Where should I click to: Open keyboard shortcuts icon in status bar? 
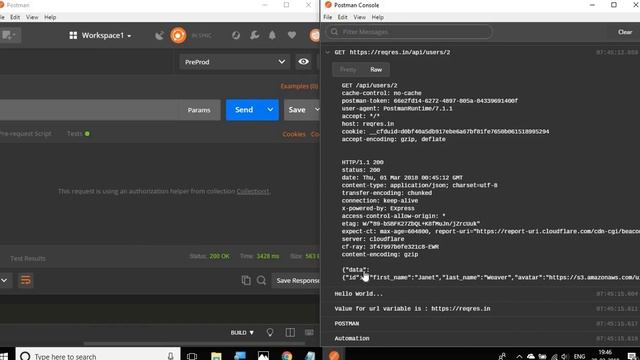tap(309, 333)
